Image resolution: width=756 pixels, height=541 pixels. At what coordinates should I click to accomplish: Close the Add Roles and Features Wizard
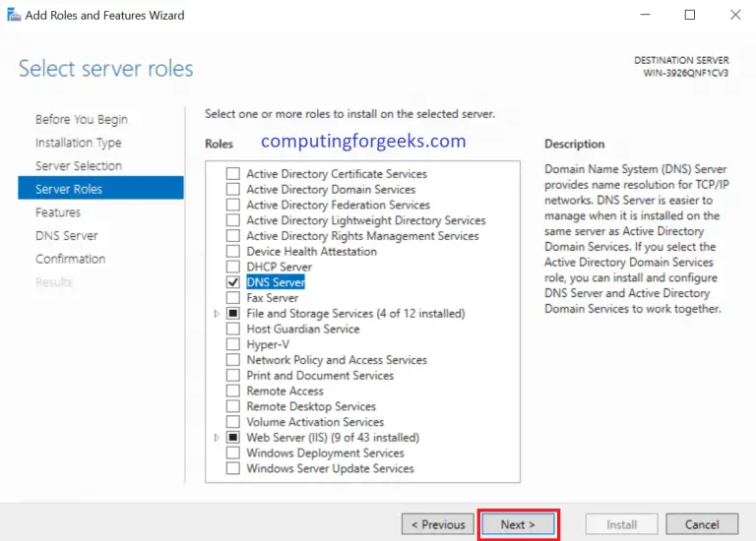tap(735, 15)
